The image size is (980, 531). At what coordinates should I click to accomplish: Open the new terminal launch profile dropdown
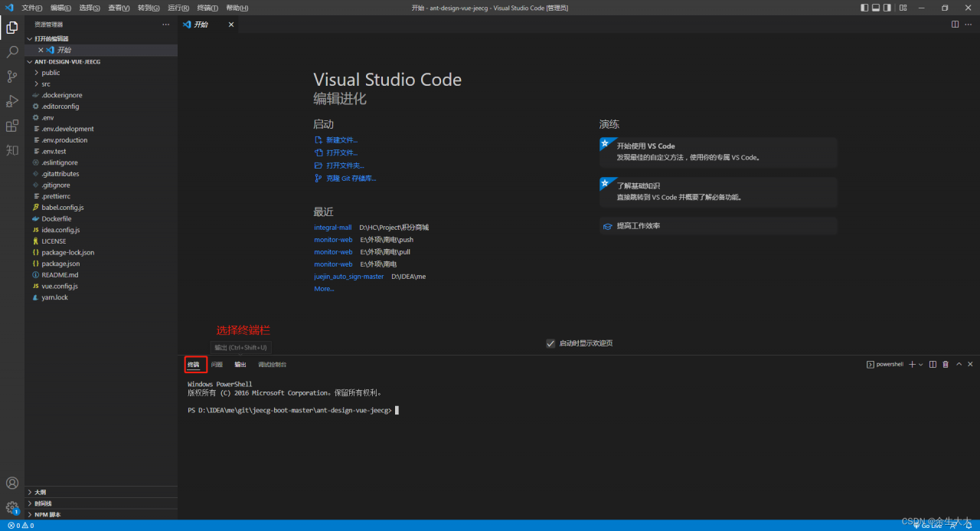[x=921, y=365]
